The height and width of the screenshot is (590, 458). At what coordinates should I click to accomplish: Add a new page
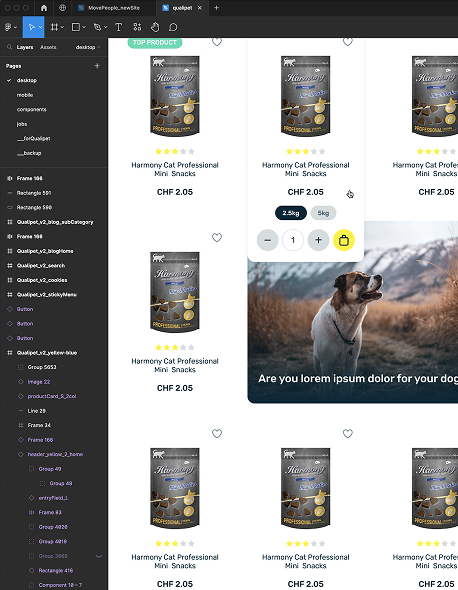pyautogui.click(x=97, y=66)
